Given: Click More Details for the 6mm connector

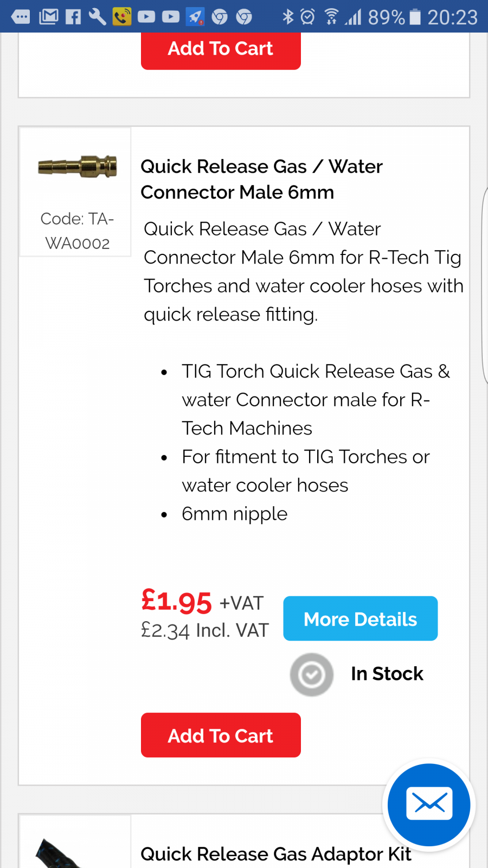Looking at the screenshot, I should point(361,618).
